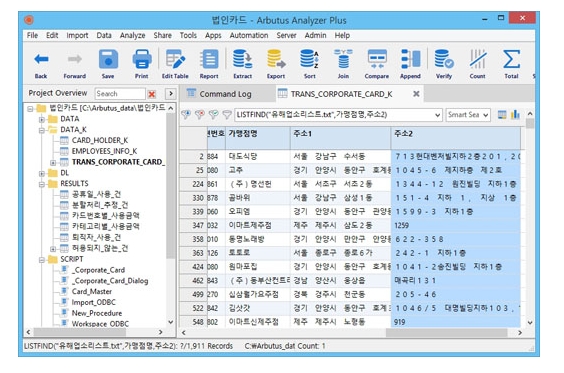Select the EMPLOYEES_INFO_K table
564x373 pixels.
point(104,151)
